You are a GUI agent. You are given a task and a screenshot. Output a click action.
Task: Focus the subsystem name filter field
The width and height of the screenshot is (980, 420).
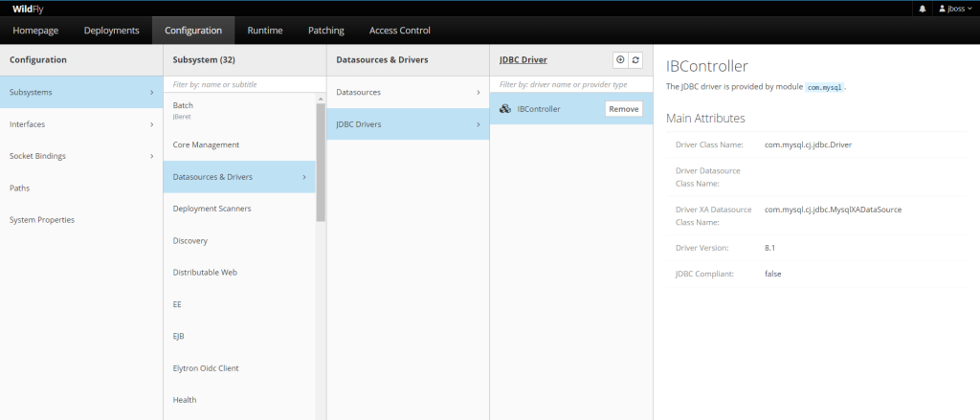[244, 84]
